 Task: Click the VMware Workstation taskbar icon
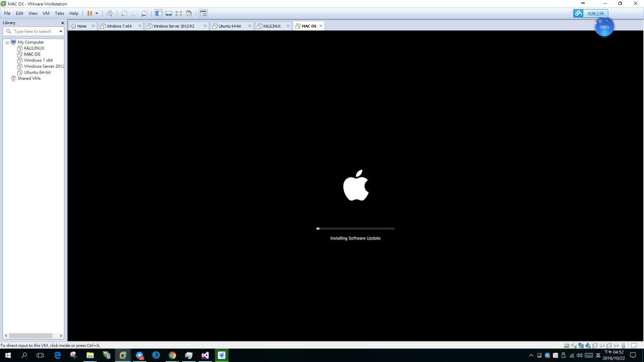click(x=123, y=355)
